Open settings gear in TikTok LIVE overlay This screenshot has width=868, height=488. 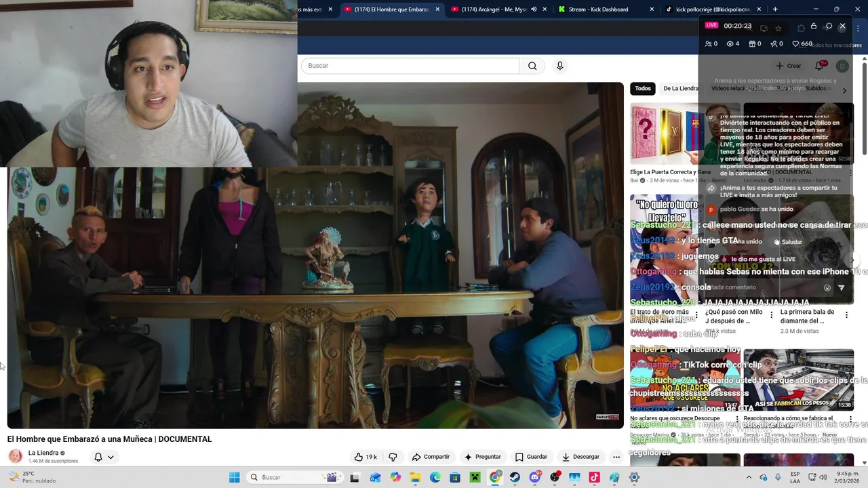829,26
